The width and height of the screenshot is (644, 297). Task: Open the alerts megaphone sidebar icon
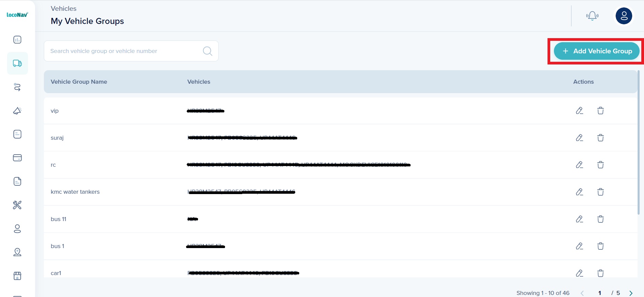[17, 111]
